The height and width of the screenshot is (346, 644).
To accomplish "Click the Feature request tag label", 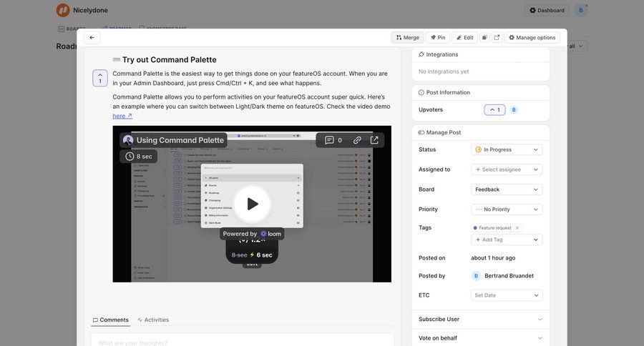I will pos(494,228).
